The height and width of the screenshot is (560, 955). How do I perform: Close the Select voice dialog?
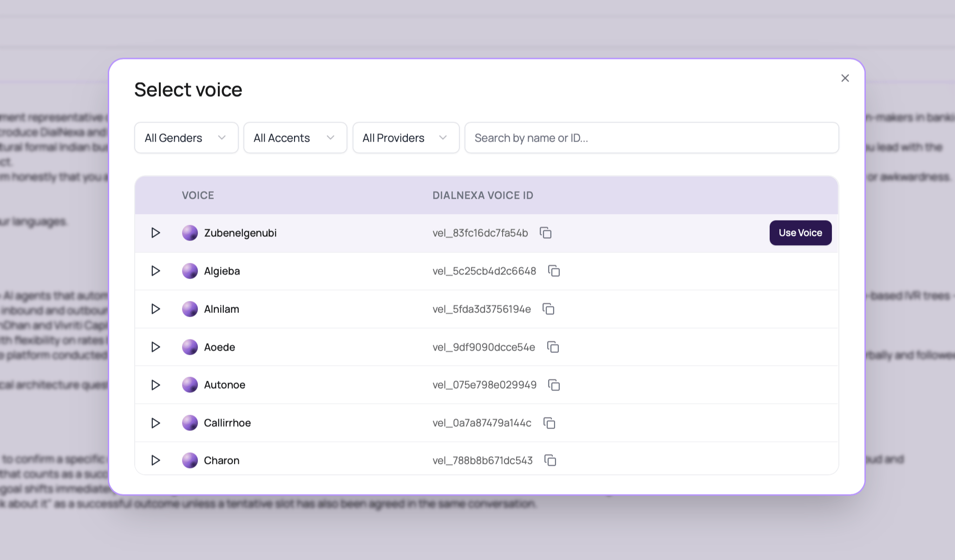tap(845, 78)
